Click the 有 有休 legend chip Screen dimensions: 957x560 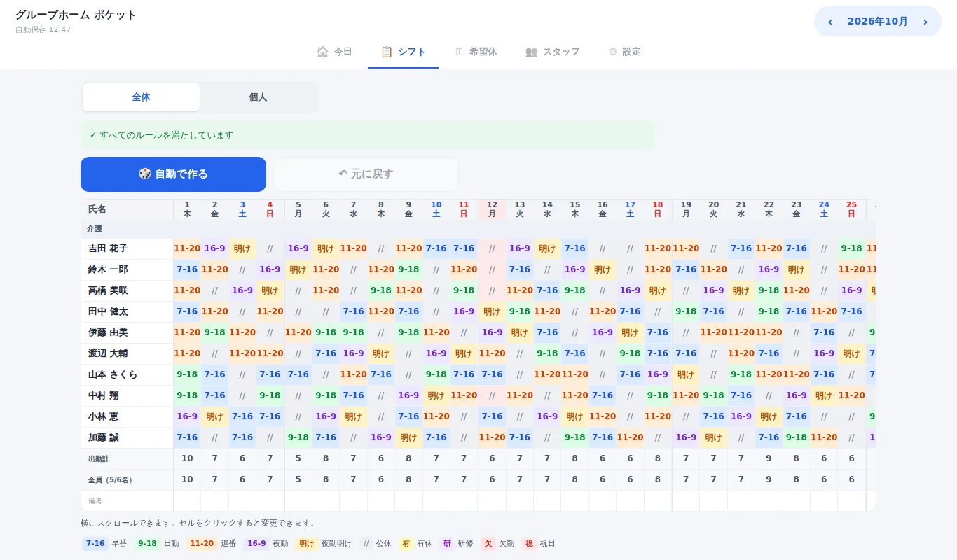click(x=415, y=543)
